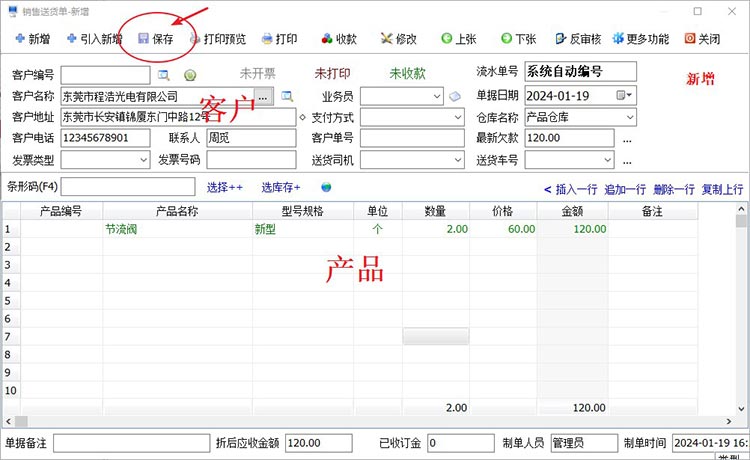Click the 关闭 toolbar button
Screen dimensions: 750x460
click(x=702, y=39)
